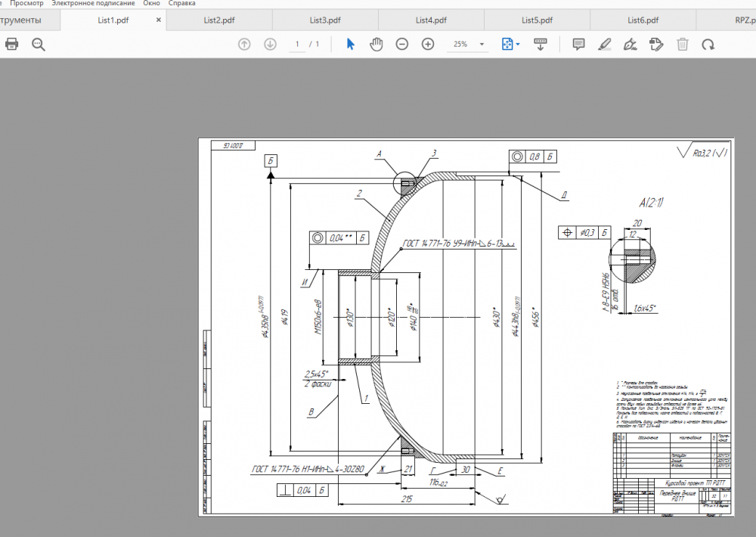
Task: Close the List1.pdf tab
Action: click(x=159, y=20)
